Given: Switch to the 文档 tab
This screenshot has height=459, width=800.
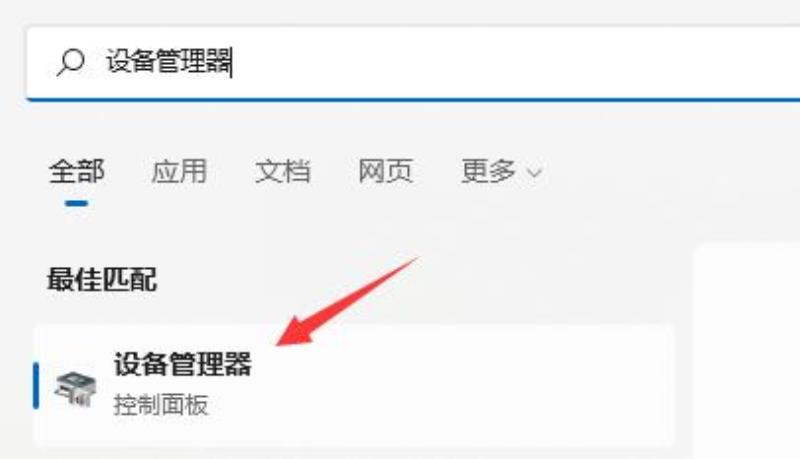Looking at the screenshot, I should [282, 171].
